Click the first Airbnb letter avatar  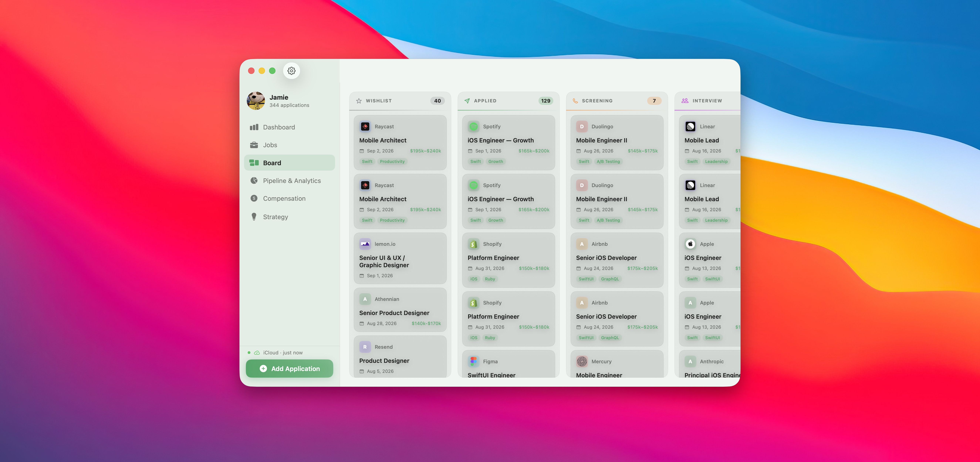point(582,244)
